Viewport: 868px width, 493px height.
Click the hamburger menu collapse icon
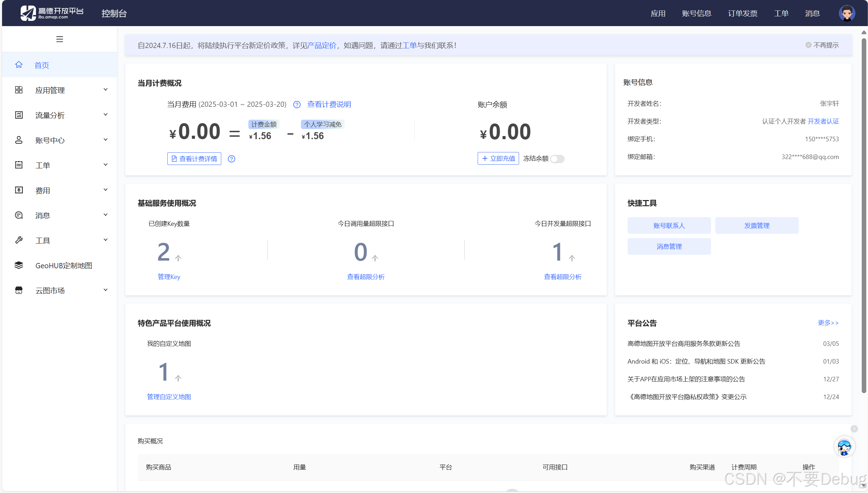click(59, 39)
